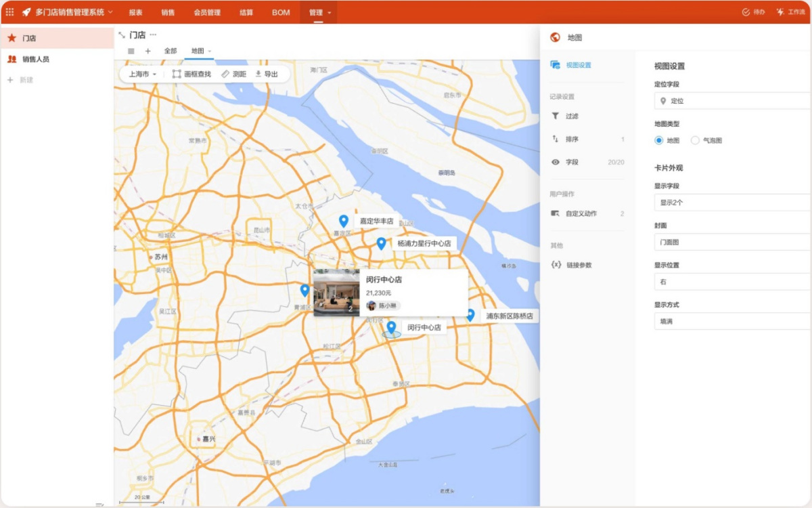Click the 画框查找 box-select tool
The height and width of the screenshot is (508, 812).
tap(191, 75)
